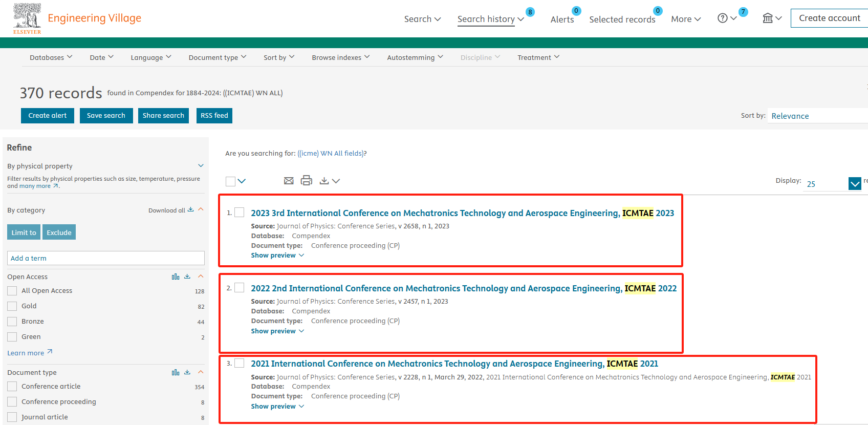Focus the Add a term field
The height and width of the screenshot is (425, 868).
(106, 258)
